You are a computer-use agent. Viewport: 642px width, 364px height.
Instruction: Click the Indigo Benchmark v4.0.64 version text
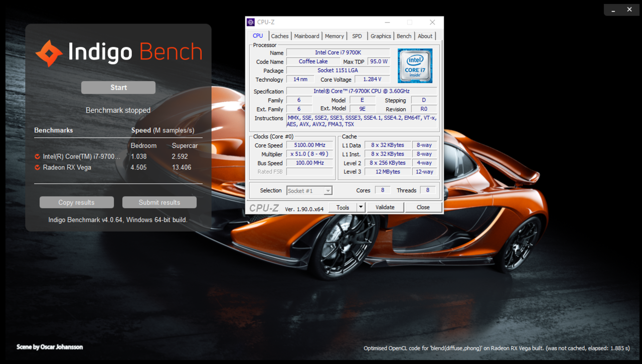[x=118, y=220]
